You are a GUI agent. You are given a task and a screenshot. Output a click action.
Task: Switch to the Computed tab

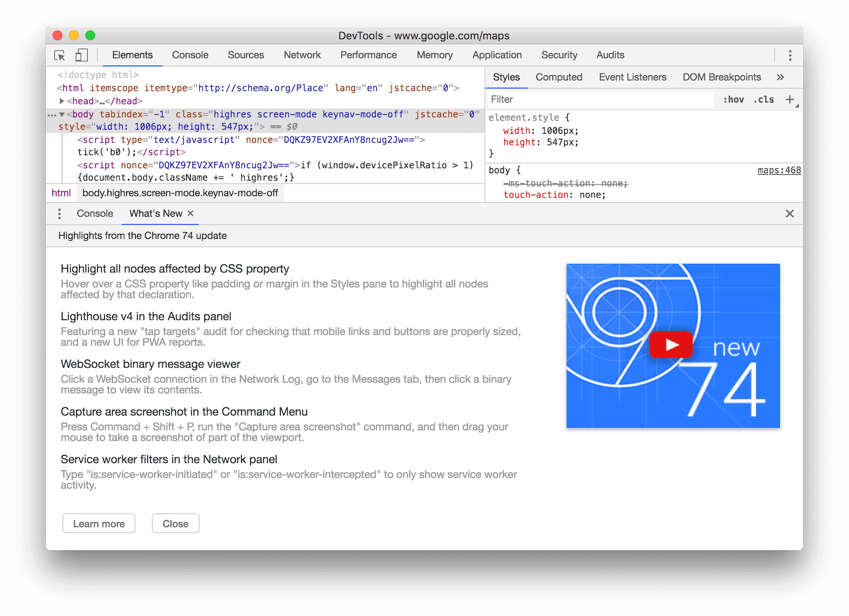559,77
